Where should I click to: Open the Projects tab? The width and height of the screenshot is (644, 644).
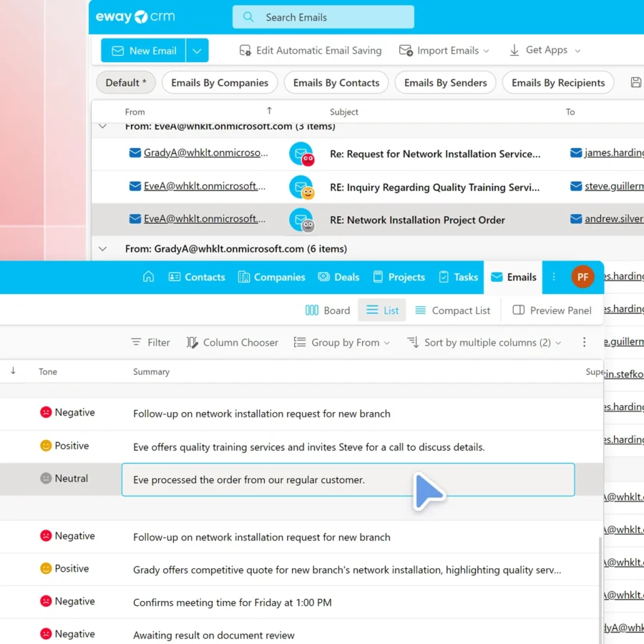399,277
